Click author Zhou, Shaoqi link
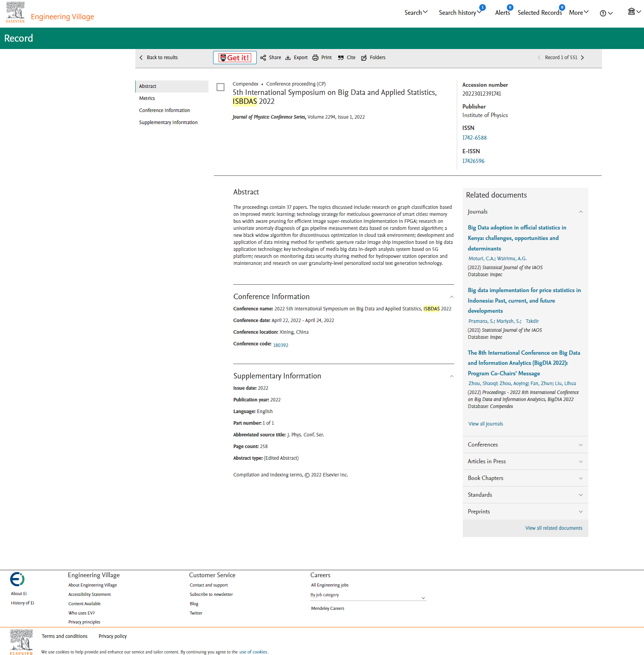Viewport: 644px width, 655px height. (x=483, y=384)
